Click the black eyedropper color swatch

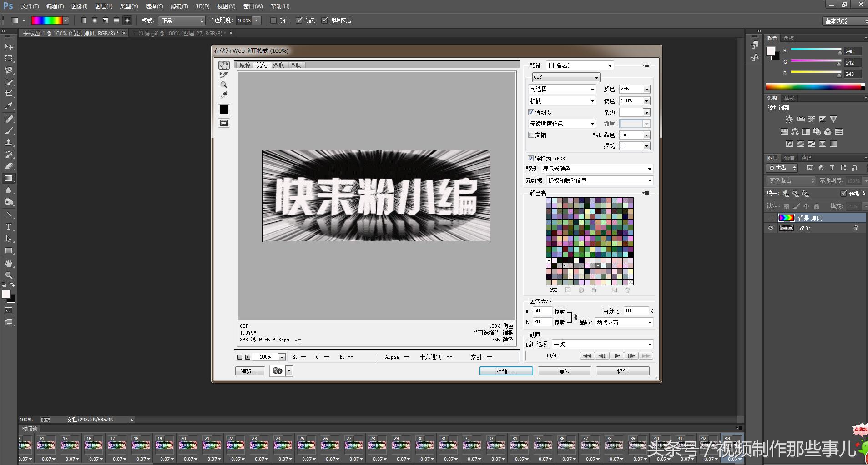tap(224, 110)
